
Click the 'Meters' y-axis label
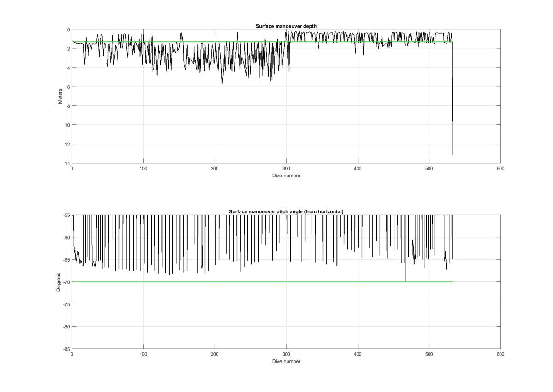60,96
